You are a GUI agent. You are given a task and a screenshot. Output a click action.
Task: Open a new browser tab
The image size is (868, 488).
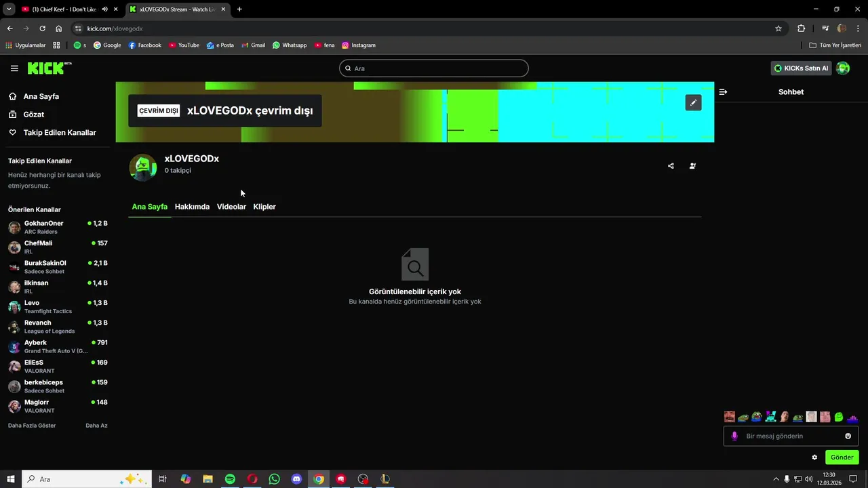(239, 9)
